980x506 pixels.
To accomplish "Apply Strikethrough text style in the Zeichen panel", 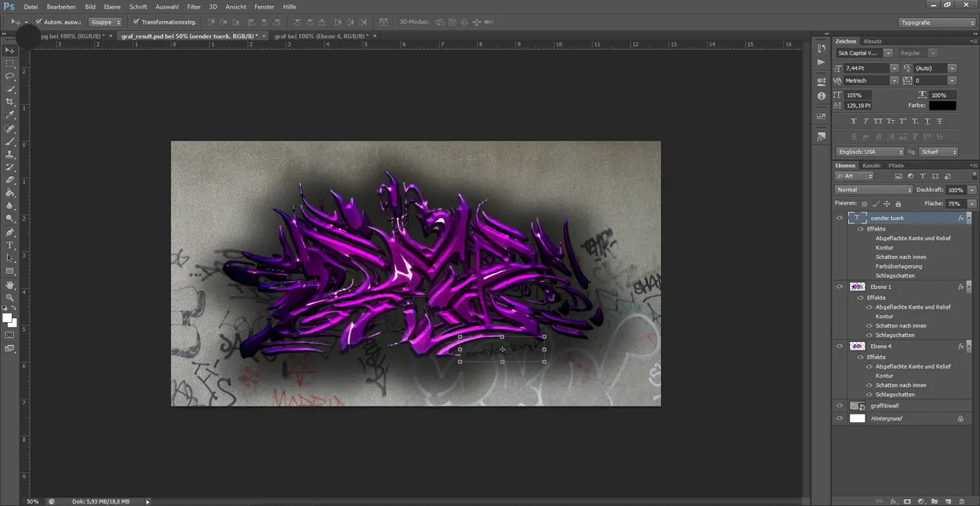I will tap(940, 122).
